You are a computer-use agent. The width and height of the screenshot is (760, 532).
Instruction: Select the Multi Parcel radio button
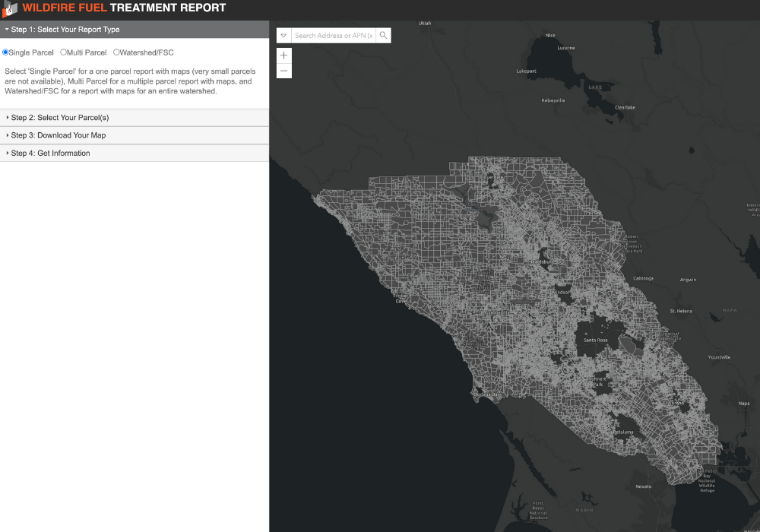(x=63, y=52)
